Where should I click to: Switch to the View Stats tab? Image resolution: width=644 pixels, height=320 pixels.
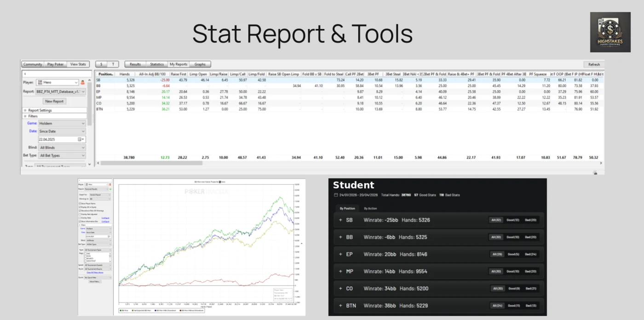(x=78, y=64)
